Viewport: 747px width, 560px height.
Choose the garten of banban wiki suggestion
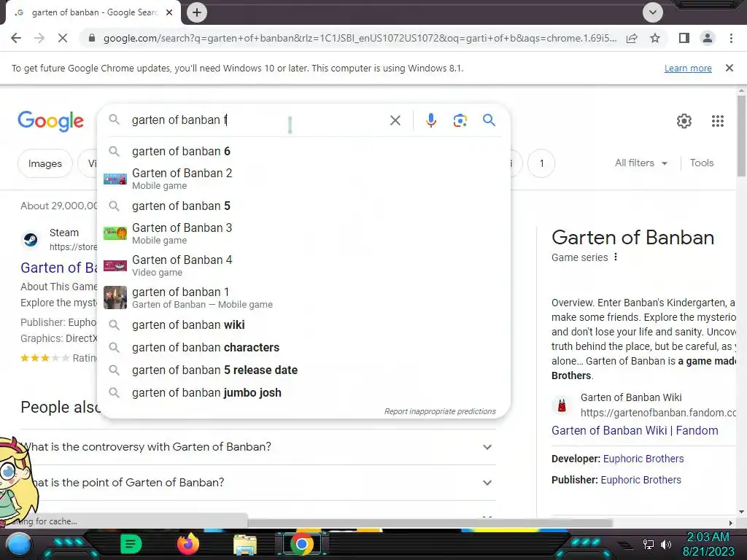pyautogui.click(x=303, y=324)
